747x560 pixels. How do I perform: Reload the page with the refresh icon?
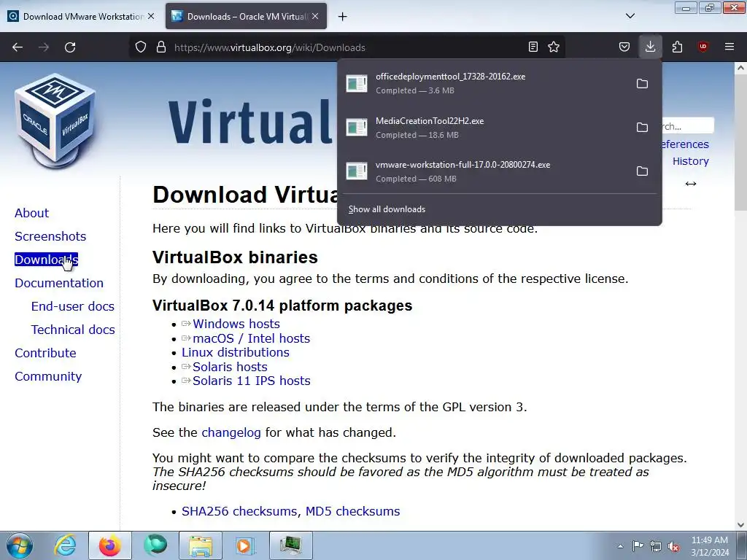[x=70, y=47]
